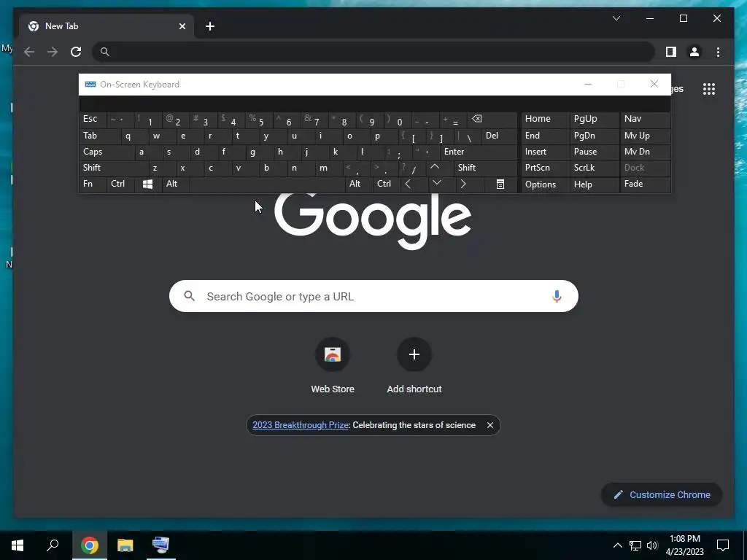The width and height of the screenshot is (747, 560).
Task: Open a new tab with plus button
Action: click(210, 26)
